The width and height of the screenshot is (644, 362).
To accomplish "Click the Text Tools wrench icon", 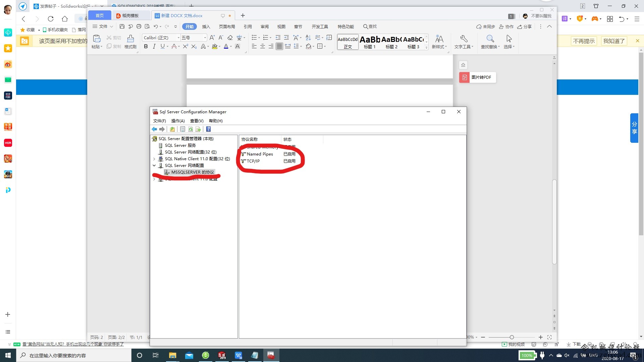I will coord(464,39).
